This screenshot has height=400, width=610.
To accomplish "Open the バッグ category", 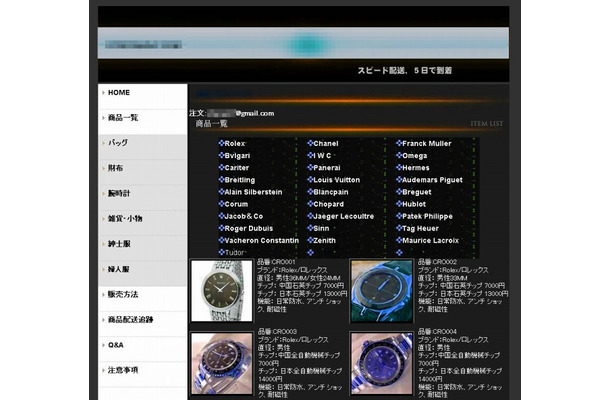I will pos(119,143).
